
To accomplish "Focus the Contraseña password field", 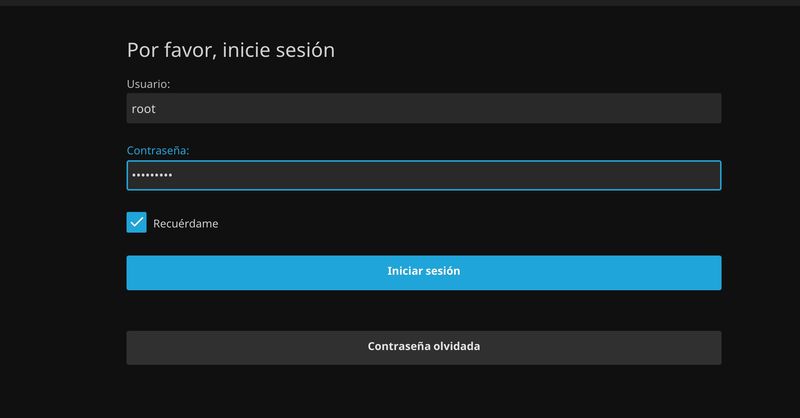I will click(x=423, y=176).
